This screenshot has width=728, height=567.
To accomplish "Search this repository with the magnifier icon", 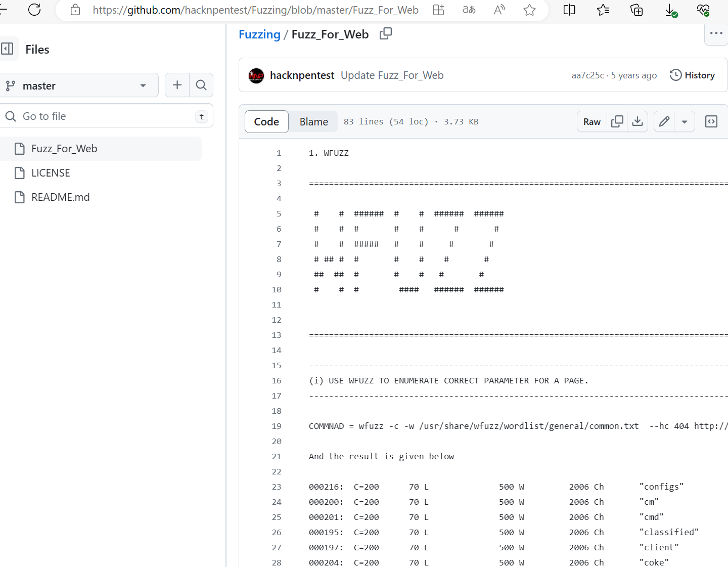I will point(201,85).
